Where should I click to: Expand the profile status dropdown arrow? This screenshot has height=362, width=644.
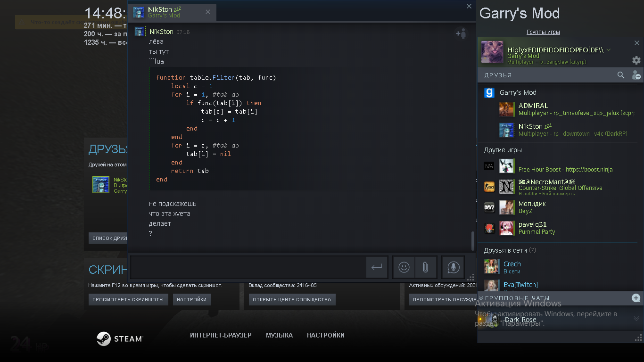coord(609,49)
